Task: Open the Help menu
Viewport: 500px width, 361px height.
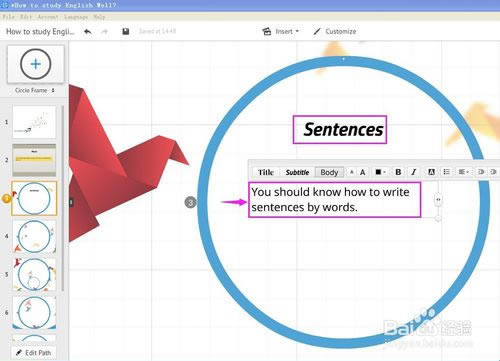Action: pos(99,17)
